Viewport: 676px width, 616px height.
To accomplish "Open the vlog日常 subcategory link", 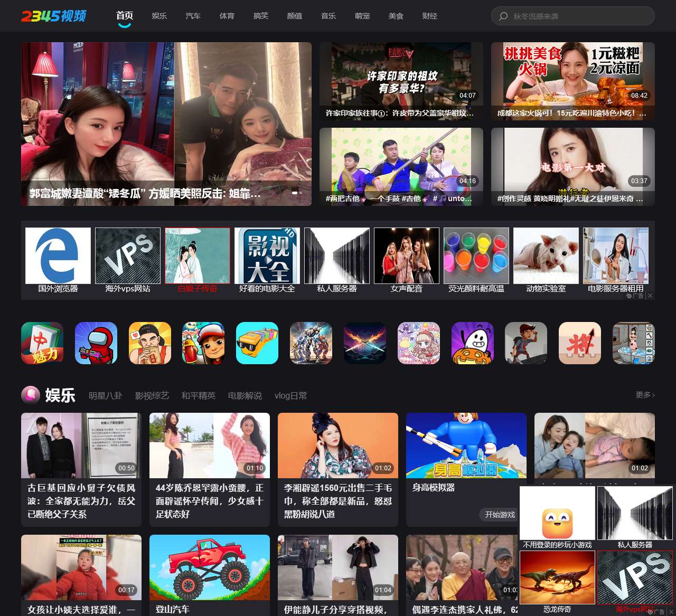I will pyautogui.click(x=290, y=395).
